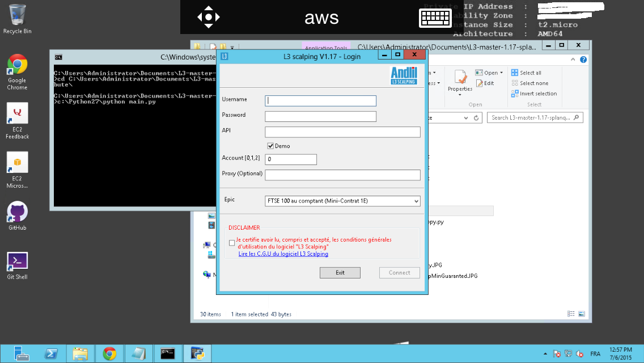Select the pMinGuaranteed.JPG file
Screen dimensions: 644x363
click(x=452, y=276)
